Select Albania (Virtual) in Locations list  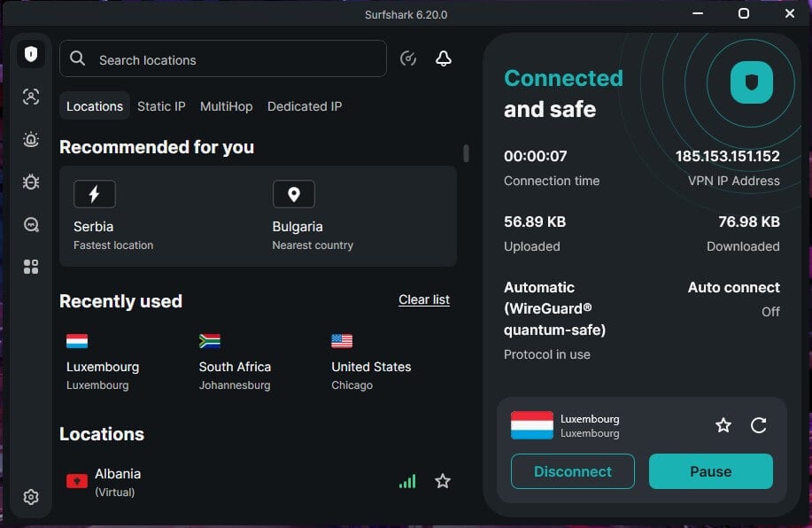point(258,482)
